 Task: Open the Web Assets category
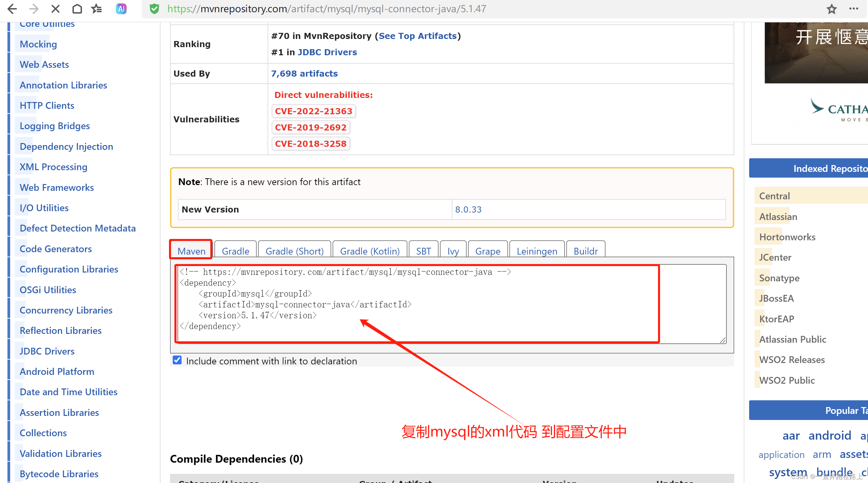(x=44, y=64)
